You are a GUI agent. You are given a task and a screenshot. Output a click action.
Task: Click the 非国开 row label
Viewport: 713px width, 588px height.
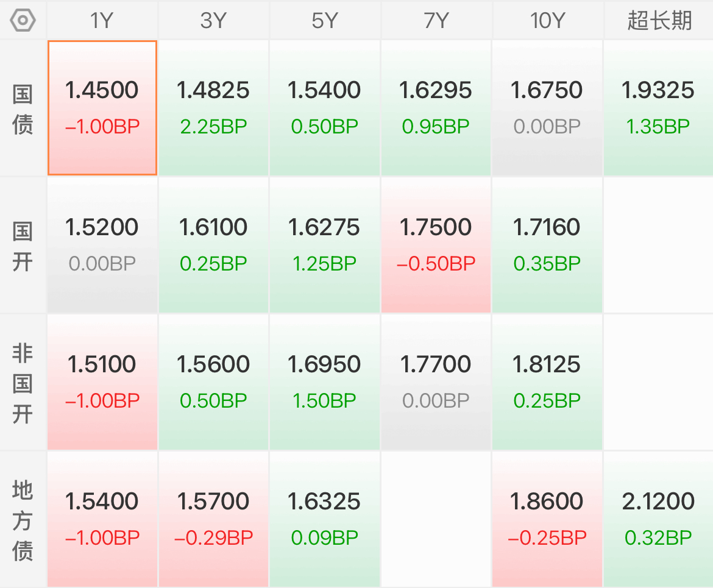(x=23, y=383)
